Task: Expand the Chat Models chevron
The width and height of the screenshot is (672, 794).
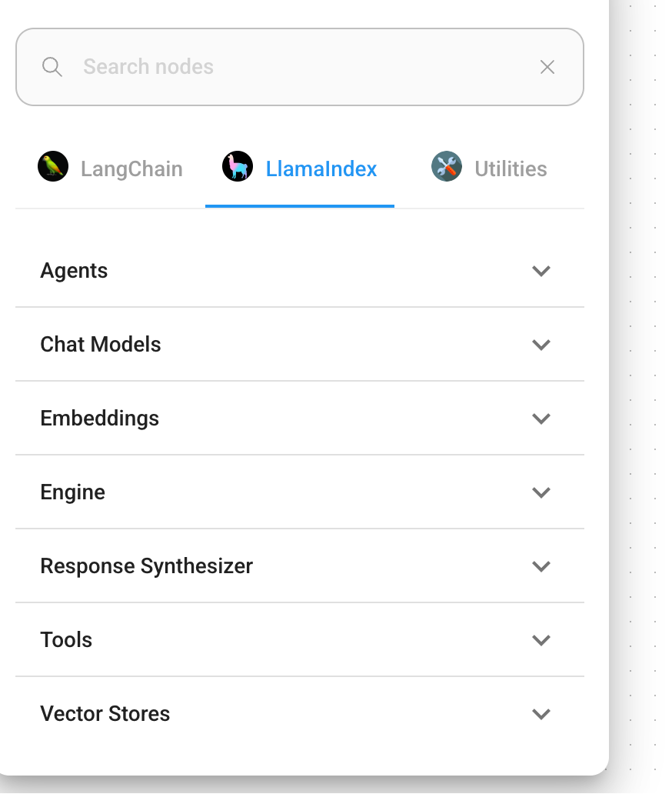Action: [541, 345]
